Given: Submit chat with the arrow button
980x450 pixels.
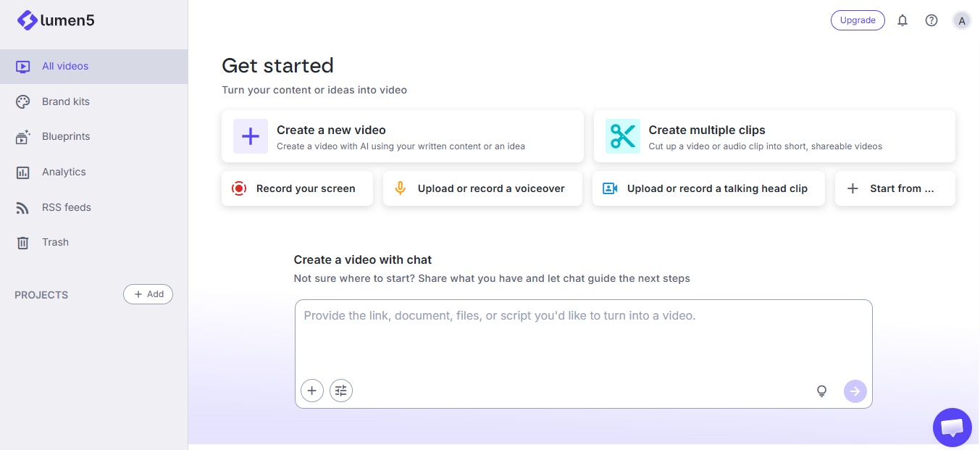Looking at the screenshot, I should (855, 391).
